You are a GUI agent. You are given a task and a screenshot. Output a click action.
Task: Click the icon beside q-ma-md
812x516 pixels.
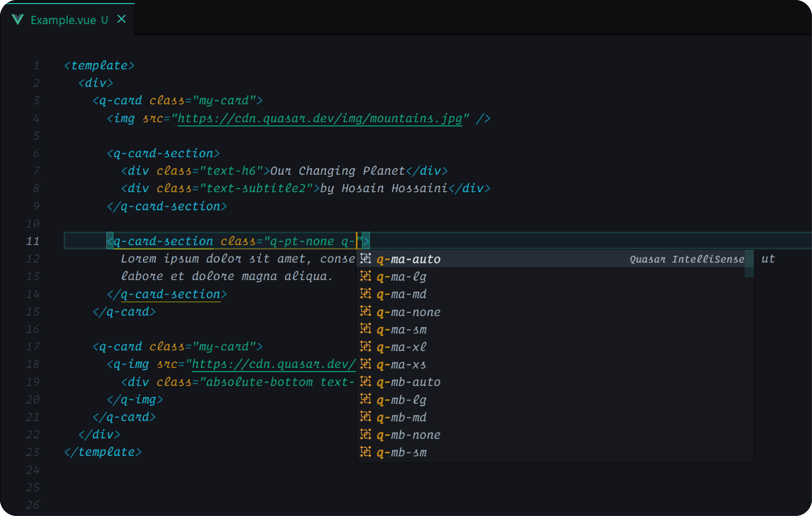(x=366, y=294)
